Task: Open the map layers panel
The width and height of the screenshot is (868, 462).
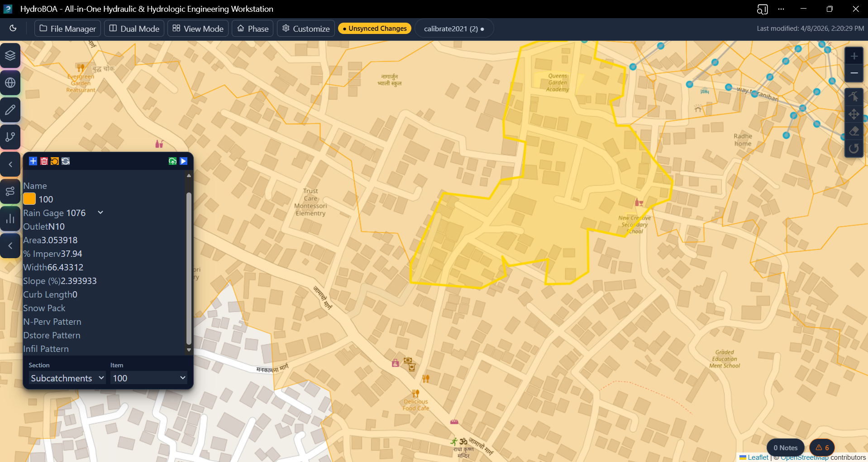Action: 10,56
